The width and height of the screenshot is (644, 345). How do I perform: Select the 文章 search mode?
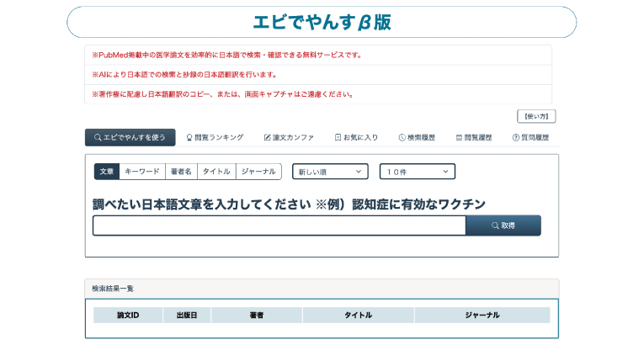click(x=106, y=171)
